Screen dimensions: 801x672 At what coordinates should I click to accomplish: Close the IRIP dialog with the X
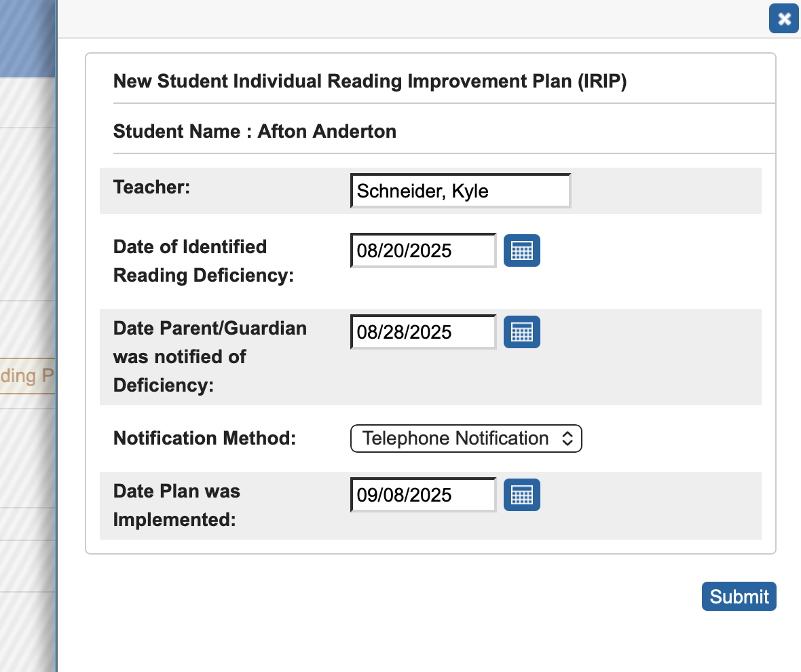(x=783, y=18)
